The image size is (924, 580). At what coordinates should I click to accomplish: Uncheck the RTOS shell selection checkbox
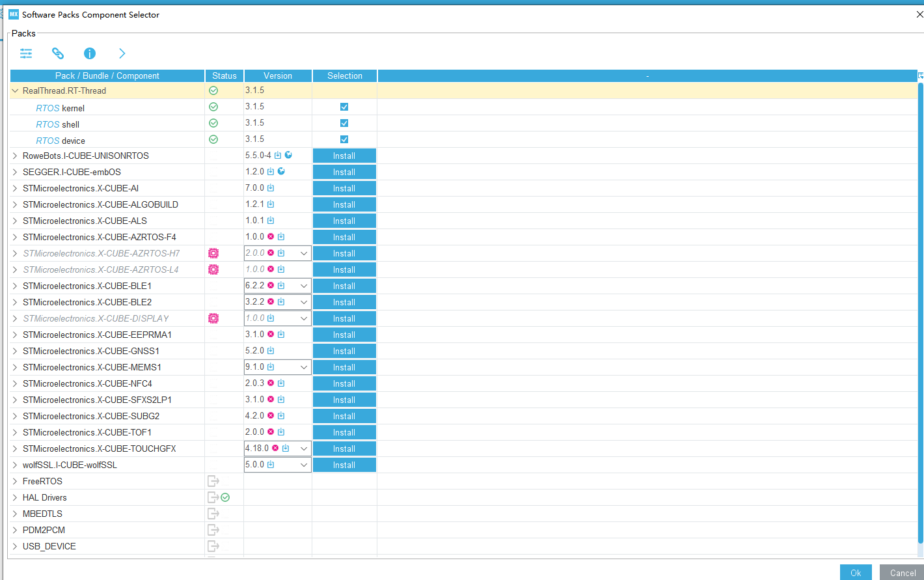point(344,123)
